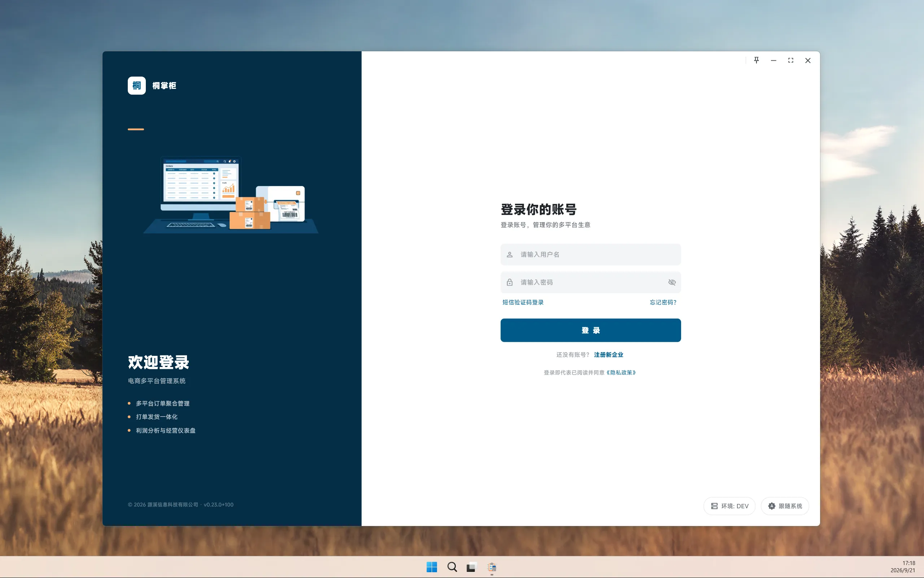Click the 打单发货一体化 bullet
Image resolution: width=924 pixels, height=578 pixels.
click(x=157, y=417)
